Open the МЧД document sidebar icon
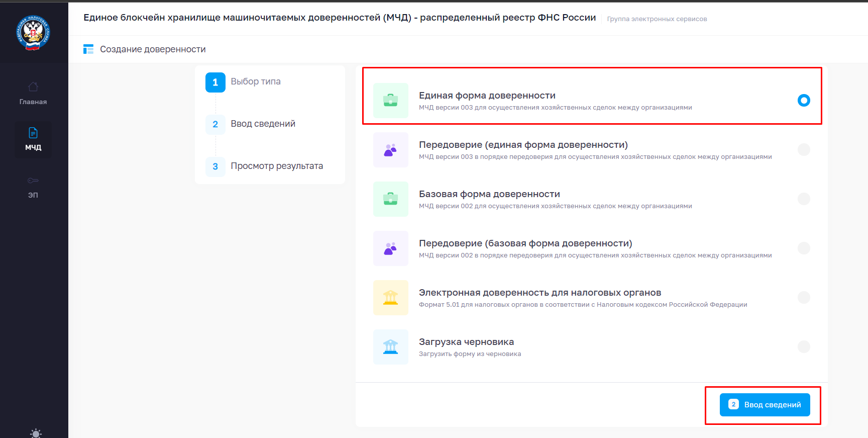This screenshot has width=868, height=438. point(33,133)
